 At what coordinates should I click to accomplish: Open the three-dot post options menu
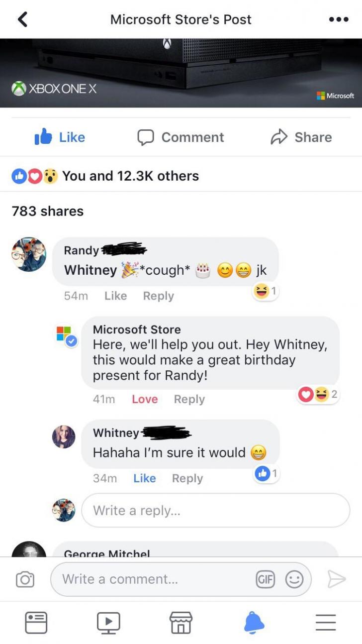(339, 19)
